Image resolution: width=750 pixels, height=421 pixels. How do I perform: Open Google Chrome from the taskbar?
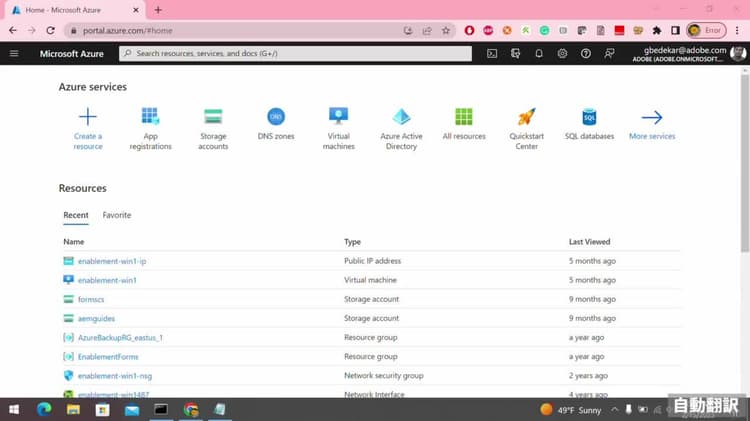coord(190,410)
